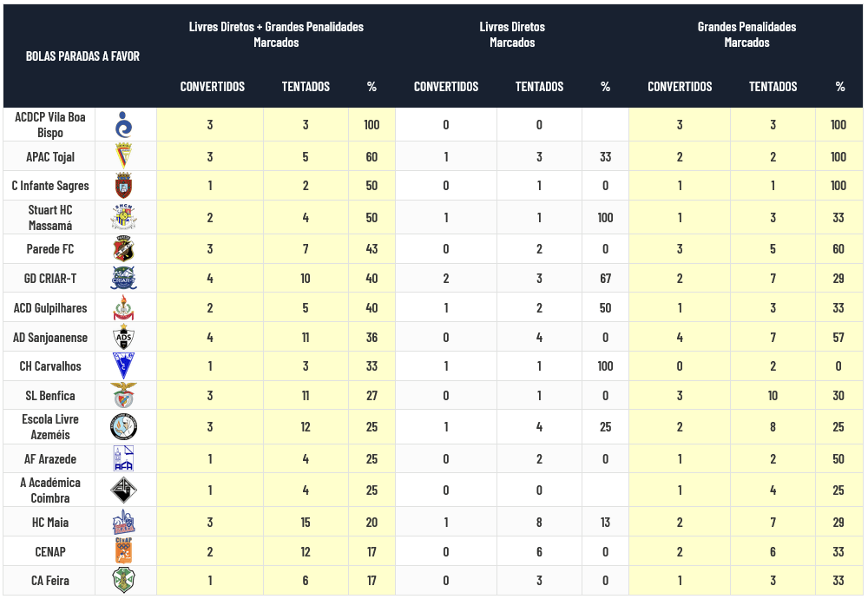Sort by first CONVERTIDOS column header
Viewport: 868px width, 599px height.
tap(213, 87)
